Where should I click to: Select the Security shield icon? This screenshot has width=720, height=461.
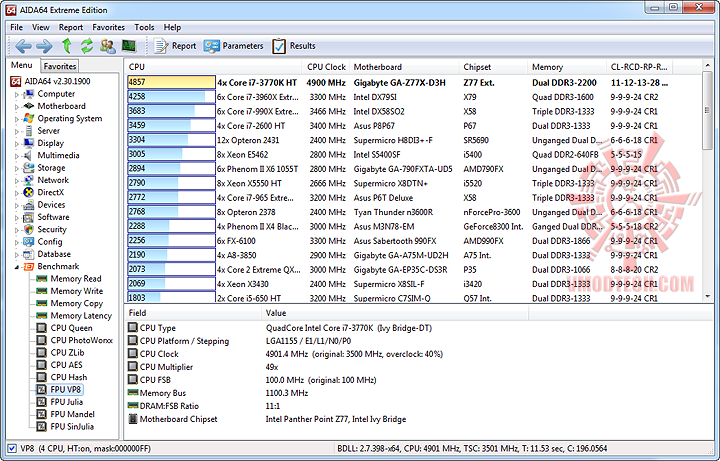tap(29, 230)
